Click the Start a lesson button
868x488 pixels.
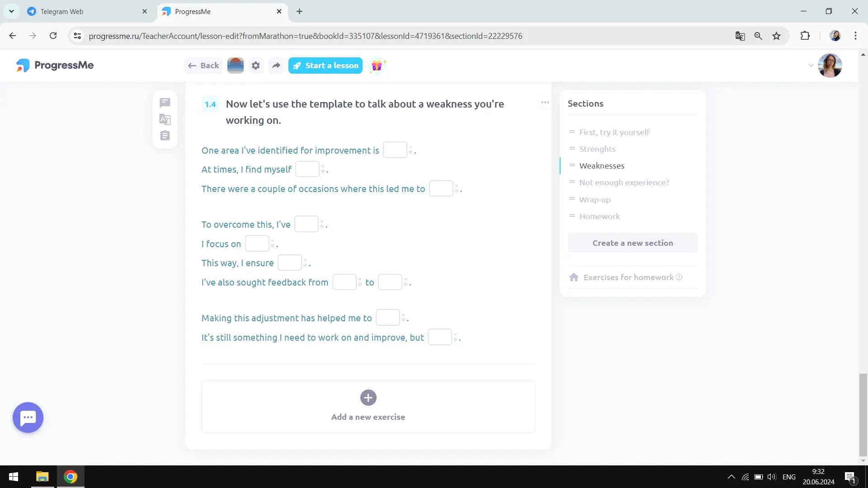tap(325, 66)
